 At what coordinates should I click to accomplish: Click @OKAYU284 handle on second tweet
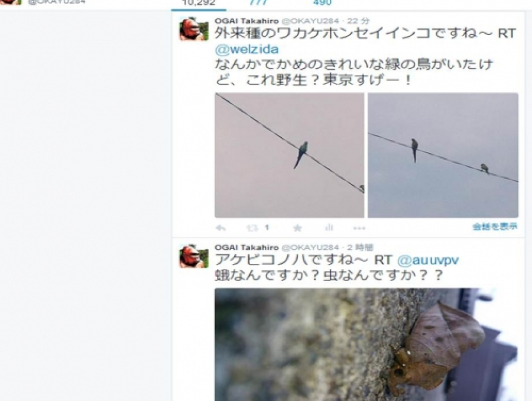[x=310, y=247]
